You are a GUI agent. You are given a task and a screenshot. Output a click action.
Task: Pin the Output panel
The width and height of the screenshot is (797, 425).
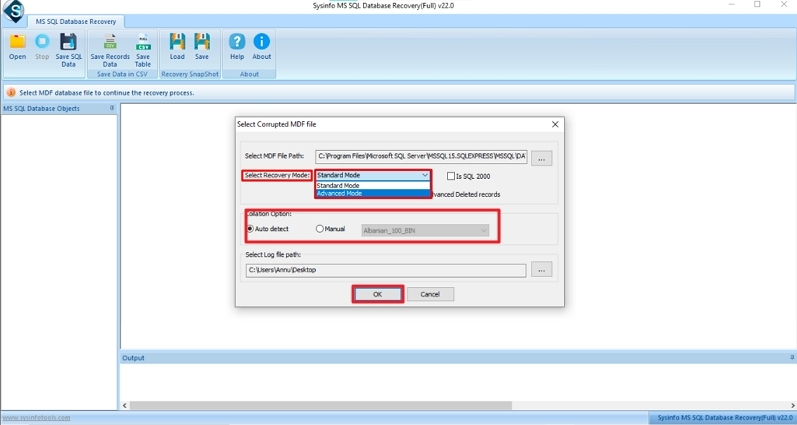click(x=792, y=358)
